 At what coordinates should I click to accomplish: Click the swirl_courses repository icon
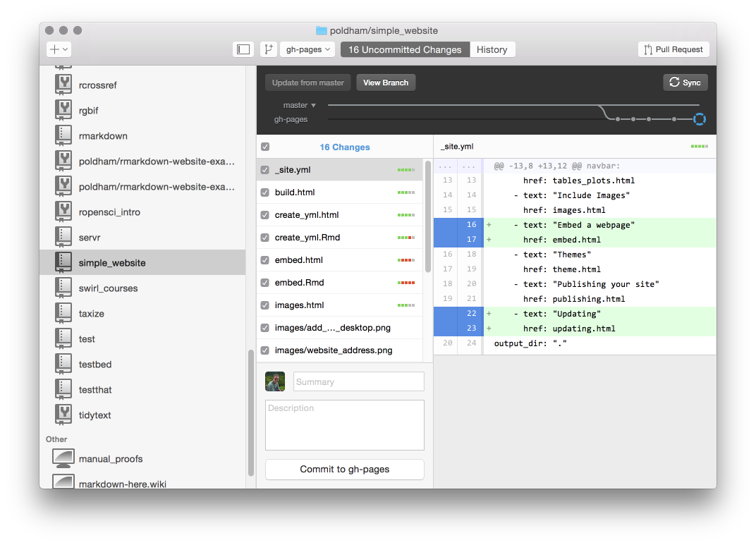pyautogui.click(x=63, y=288)
